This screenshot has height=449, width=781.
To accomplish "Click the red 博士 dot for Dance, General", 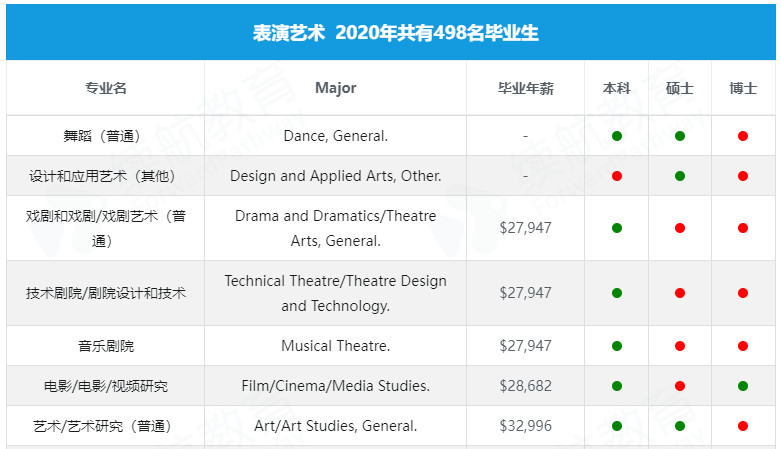I will (x=743, y=136).
